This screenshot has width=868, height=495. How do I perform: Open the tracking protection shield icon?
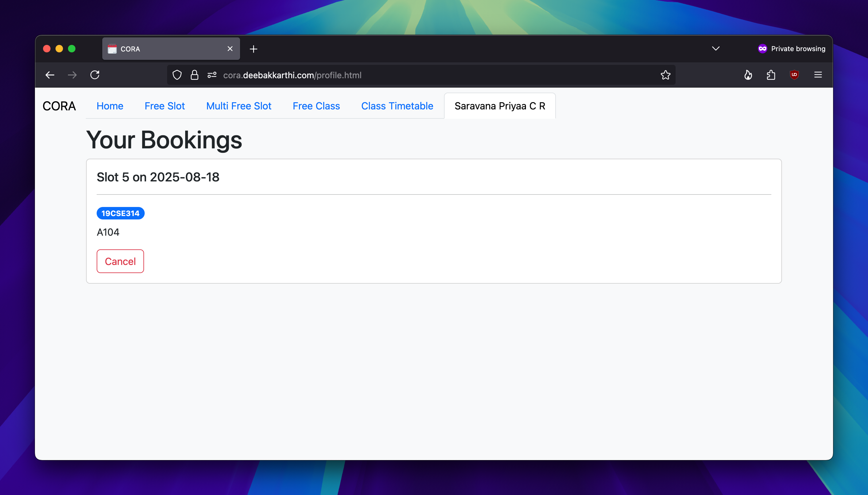[177, 75]
